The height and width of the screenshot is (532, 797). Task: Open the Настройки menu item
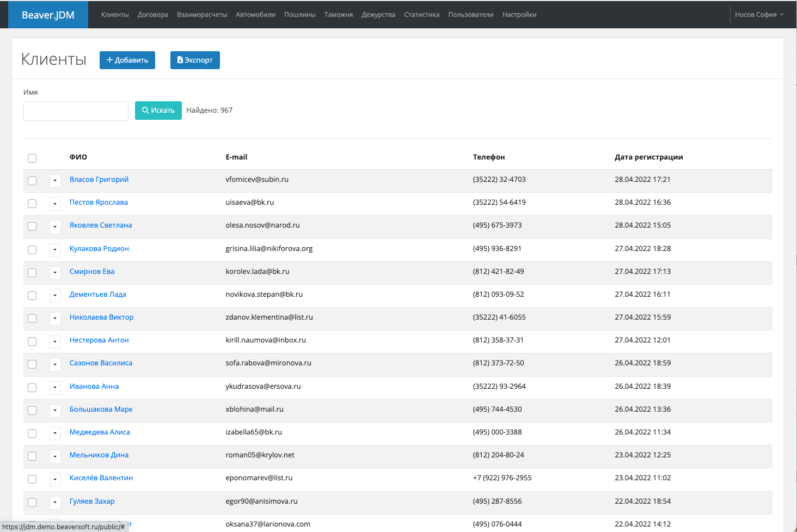click(x=519, y=15)
